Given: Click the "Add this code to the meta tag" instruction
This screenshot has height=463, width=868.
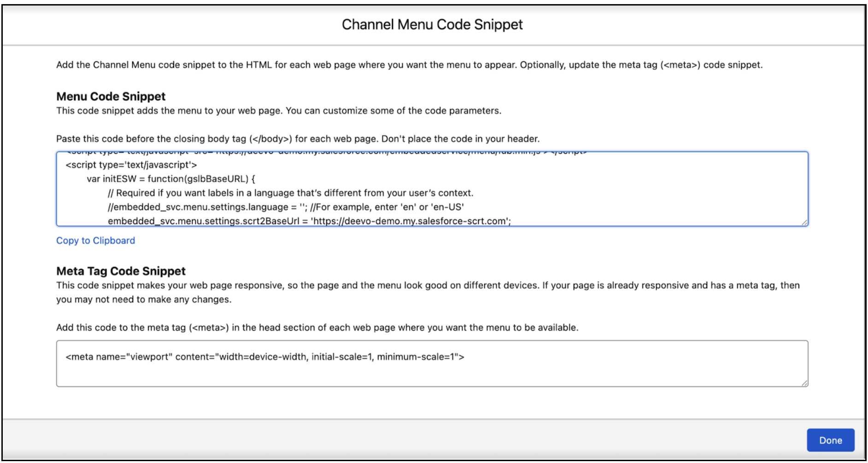Looking at the screenshot, I should pos(317,327).
